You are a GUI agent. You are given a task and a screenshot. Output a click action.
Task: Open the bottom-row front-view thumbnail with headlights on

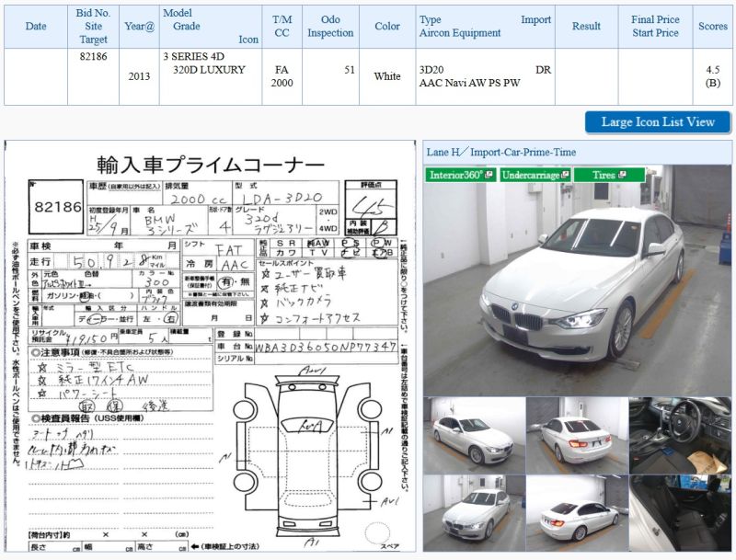click(474, 513)
